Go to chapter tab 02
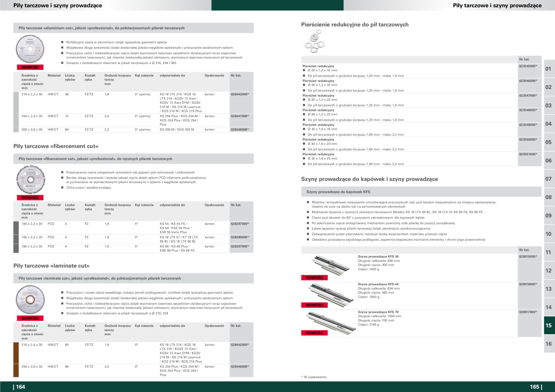Image resolution: width=555 pixels, height=392 pixels. 549,87
